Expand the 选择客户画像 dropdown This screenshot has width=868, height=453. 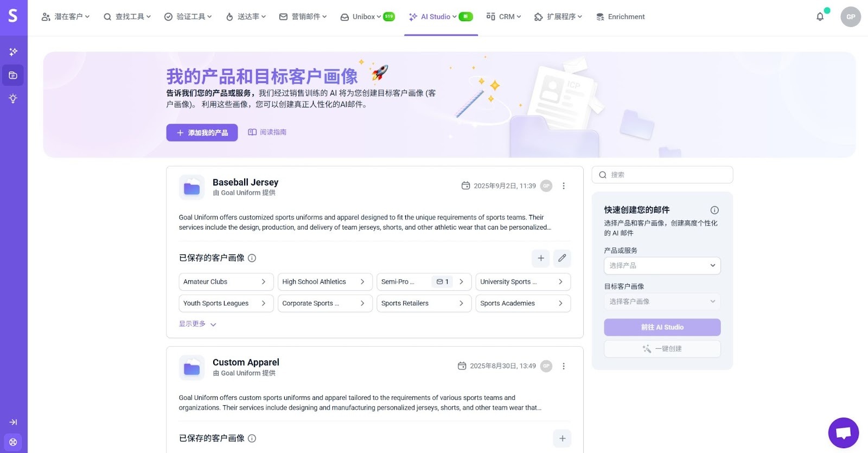[x=662, y=302]
